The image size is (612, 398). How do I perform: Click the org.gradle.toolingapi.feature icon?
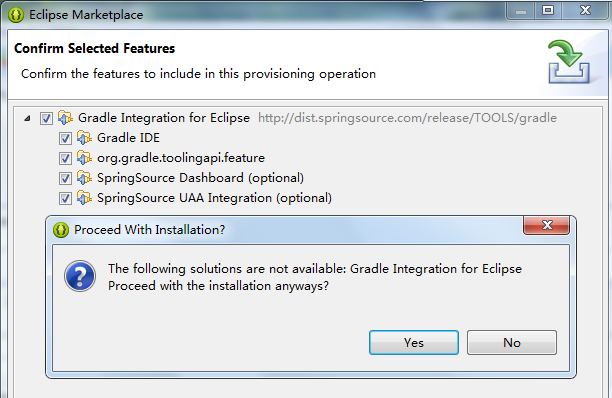click(84, 158)
